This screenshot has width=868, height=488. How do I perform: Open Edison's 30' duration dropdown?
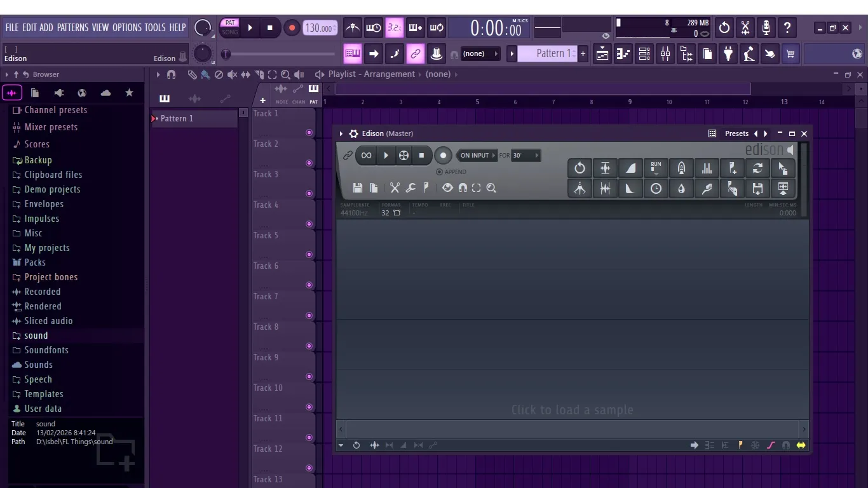click(526, 155)
